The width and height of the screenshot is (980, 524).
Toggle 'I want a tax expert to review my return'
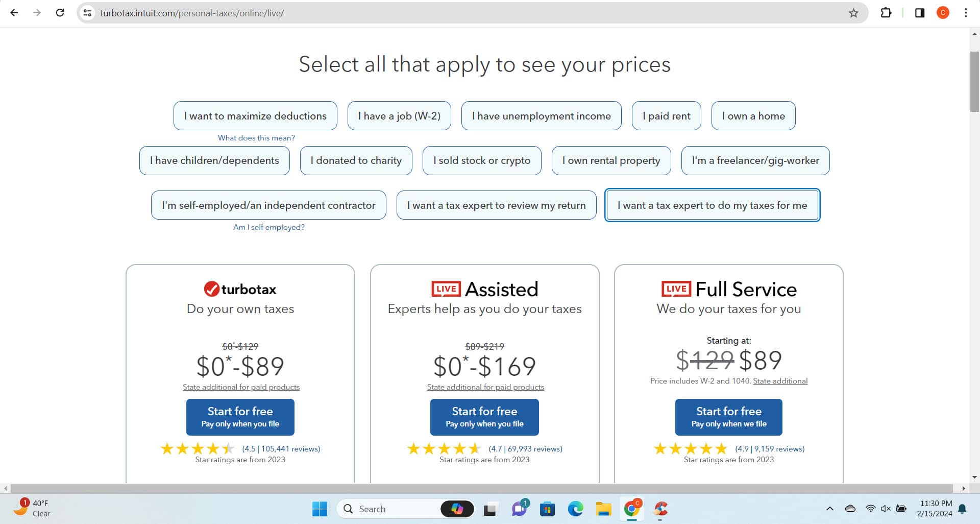[x=497, y=205]
